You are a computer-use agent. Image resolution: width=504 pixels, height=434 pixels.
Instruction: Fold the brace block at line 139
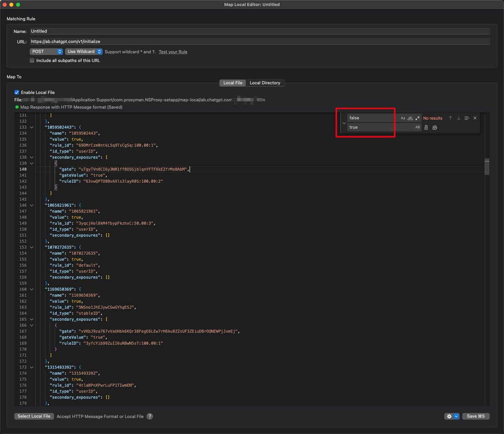coord(31,163)
